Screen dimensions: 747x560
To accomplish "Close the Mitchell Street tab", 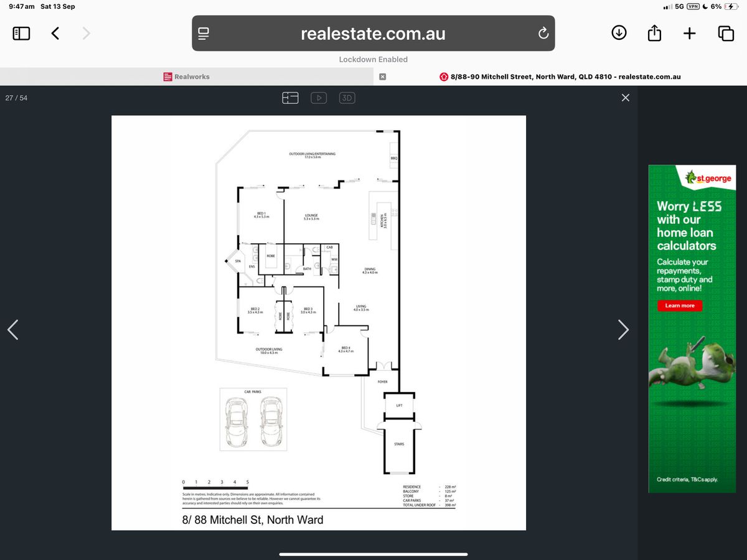I will (x=383, y=77).
